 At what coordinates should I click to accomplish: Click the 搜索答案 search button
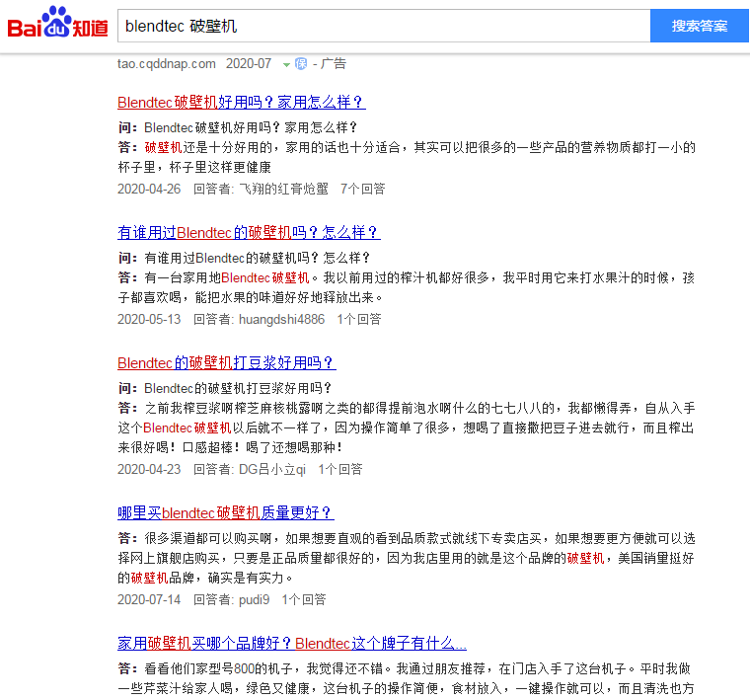(700, 26)
